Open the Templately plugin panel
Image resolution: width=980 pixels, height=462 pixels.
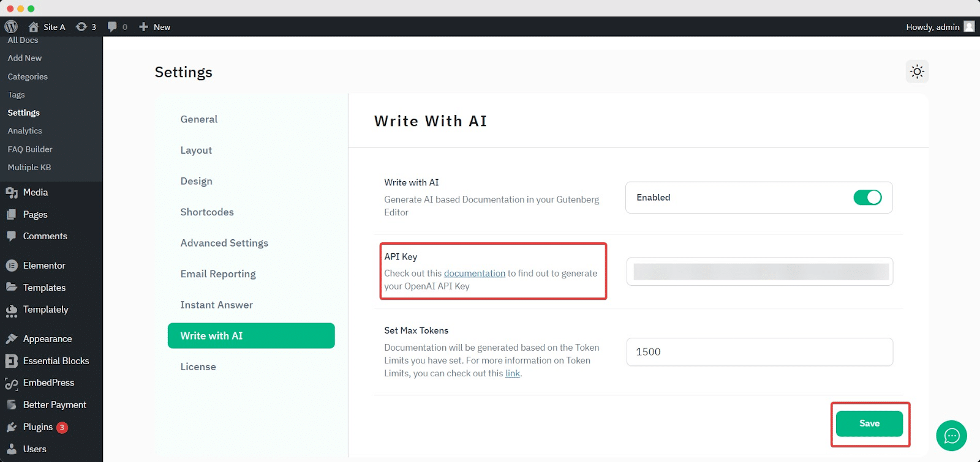[46, 310]
